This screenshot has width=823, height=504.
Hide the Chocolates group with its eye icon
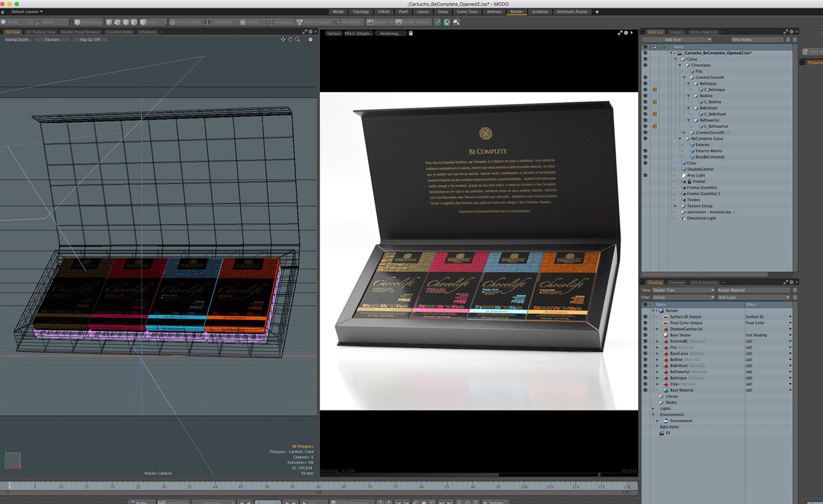point(645,65)
